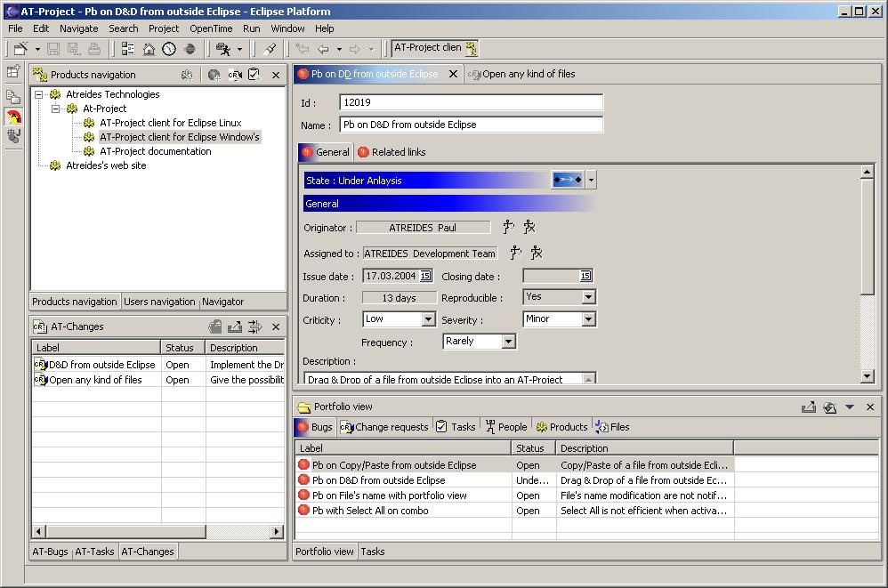888x588 pixels.
Task: Click refresh icon in Portfolio view toolbar
Action: pos(829,407)
